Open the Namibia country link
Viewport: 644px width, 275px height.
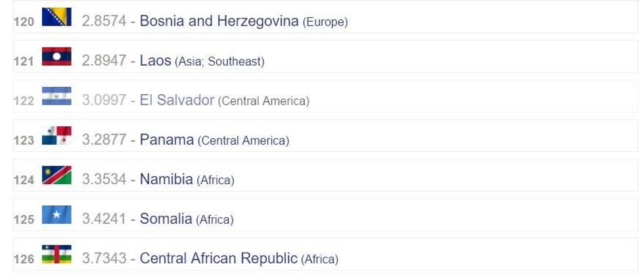[166, 180]
